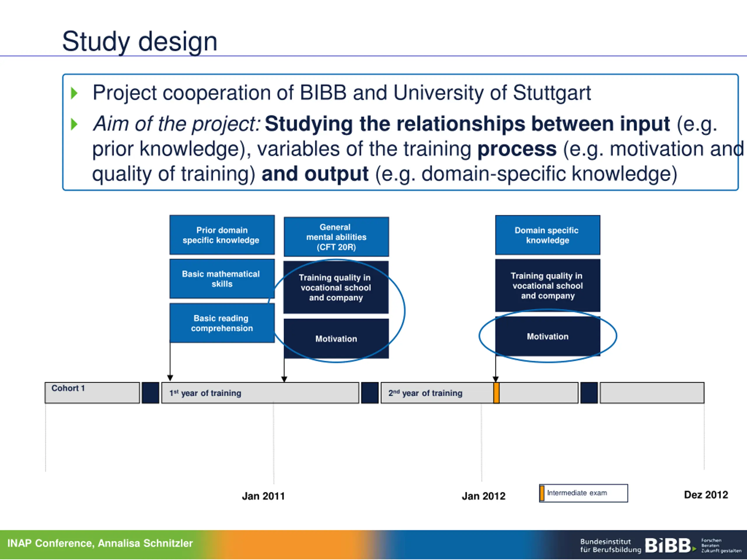
Task: Click the 'Jan 2011' date label
Action: tap(263, 496)
